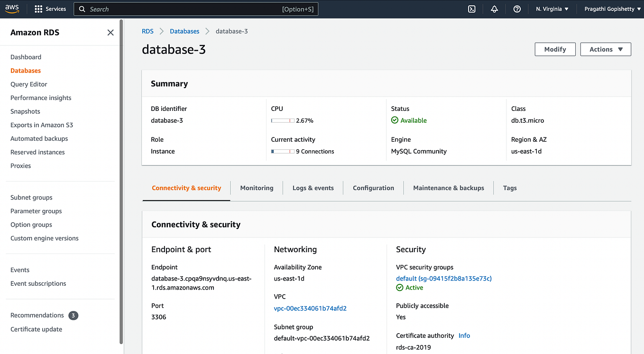The image size is (644, 354).
Task: Switch to the Monitoring tab
Action: point(257,188)
